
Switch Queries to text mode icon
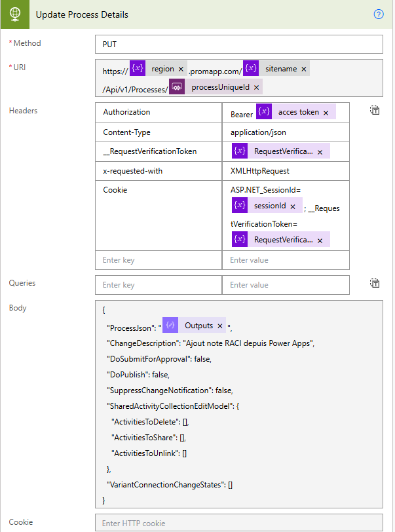(x=375, y=284)
